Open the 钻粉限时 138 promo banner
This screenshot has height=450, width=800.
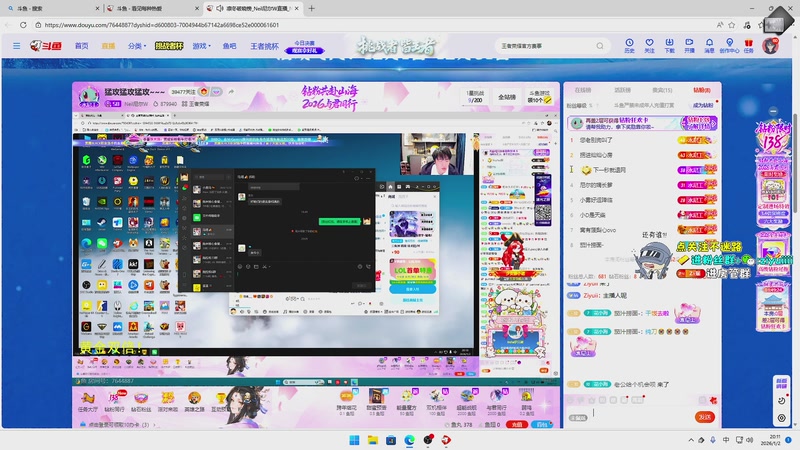click(x=773, y=137)
